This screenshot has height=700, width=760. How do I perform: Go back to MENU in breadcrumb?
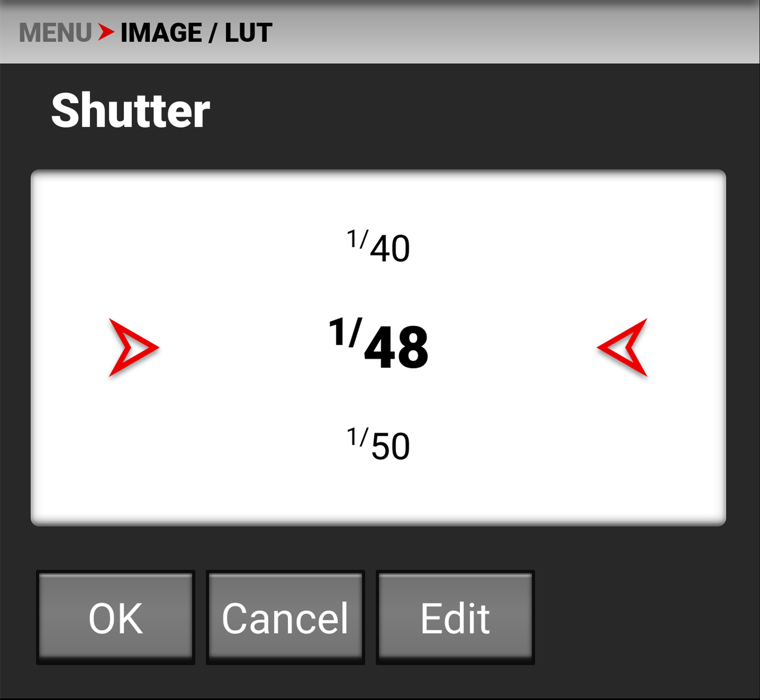[x=55, y=33]
